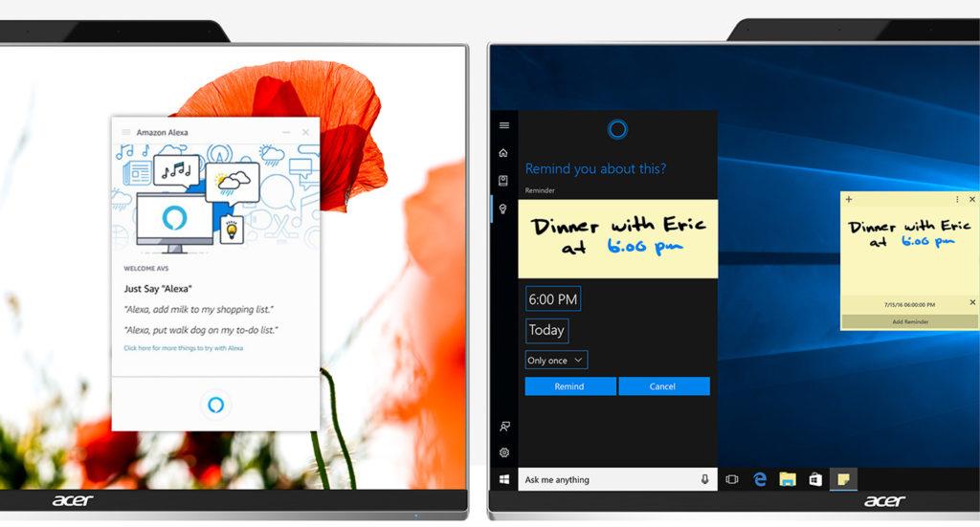Click 'WELCOME AVS' label
This screenshot has height=527, width=980.
(145, 269)
